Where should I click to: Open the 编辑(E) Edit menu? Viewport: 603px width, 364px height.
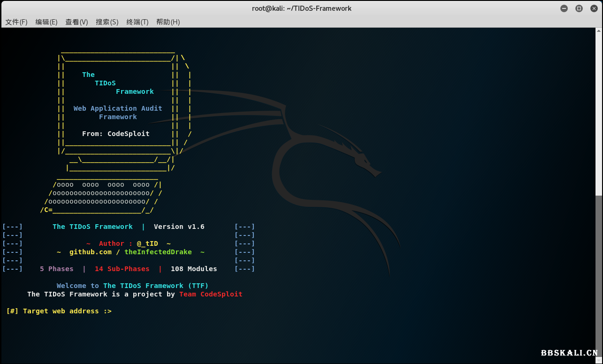(x=46, y=22)
